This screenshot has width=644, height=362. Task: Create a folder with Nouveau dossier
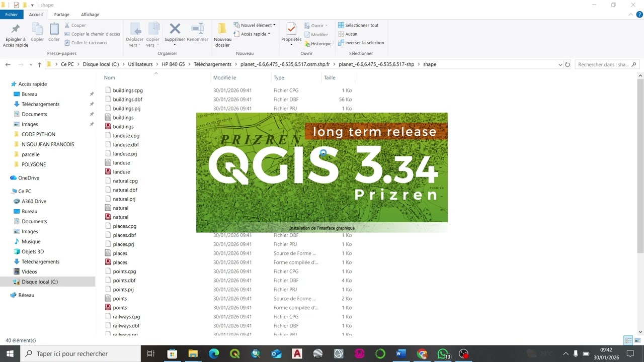point(222,35)
